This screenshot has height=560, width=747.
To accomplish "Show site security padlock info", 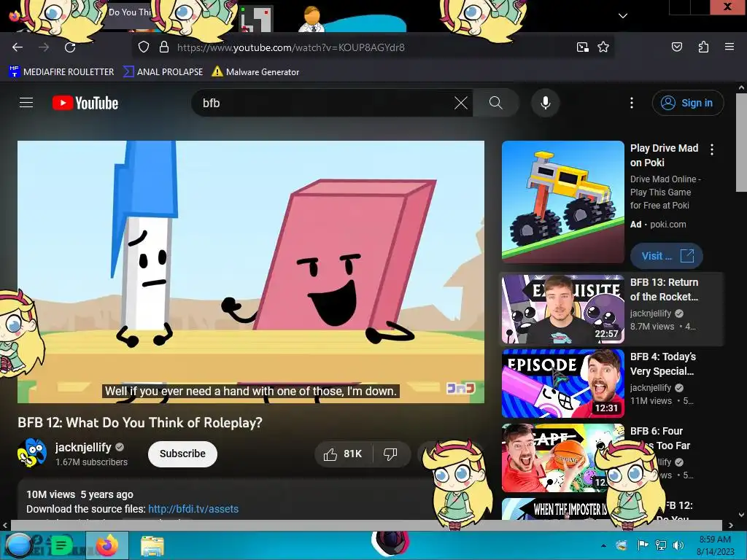I will click(x=164, y=47).
